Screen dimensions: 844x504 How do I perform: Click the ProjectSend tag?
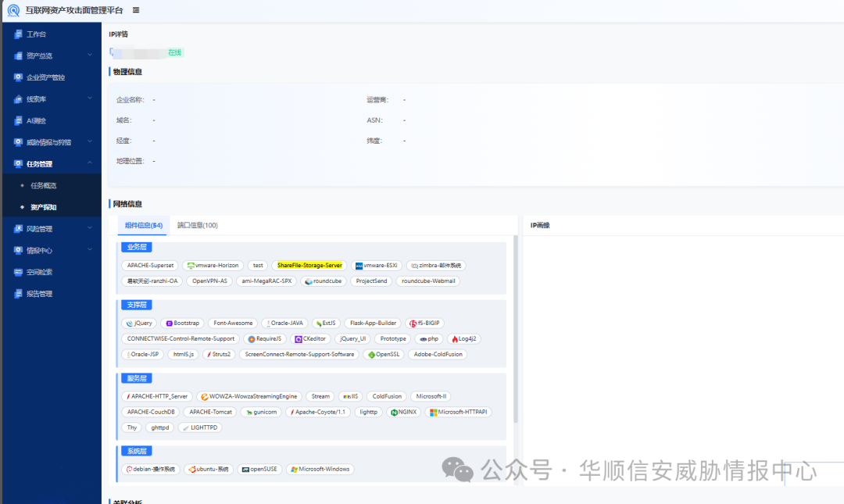click(x=371, y=281)
